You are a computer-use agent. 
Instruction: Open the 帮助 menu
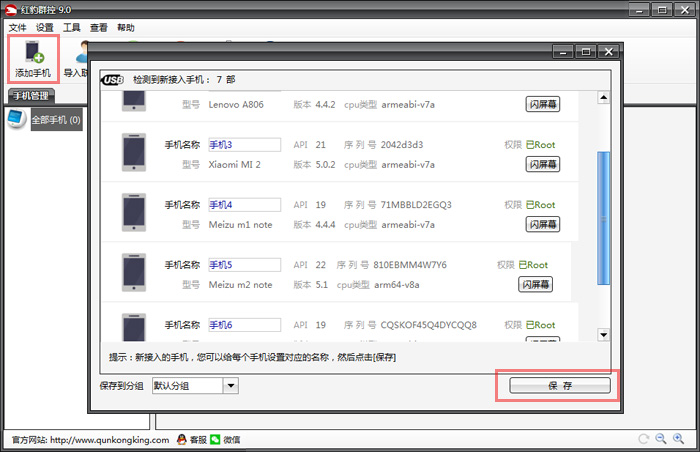(126, 28)
